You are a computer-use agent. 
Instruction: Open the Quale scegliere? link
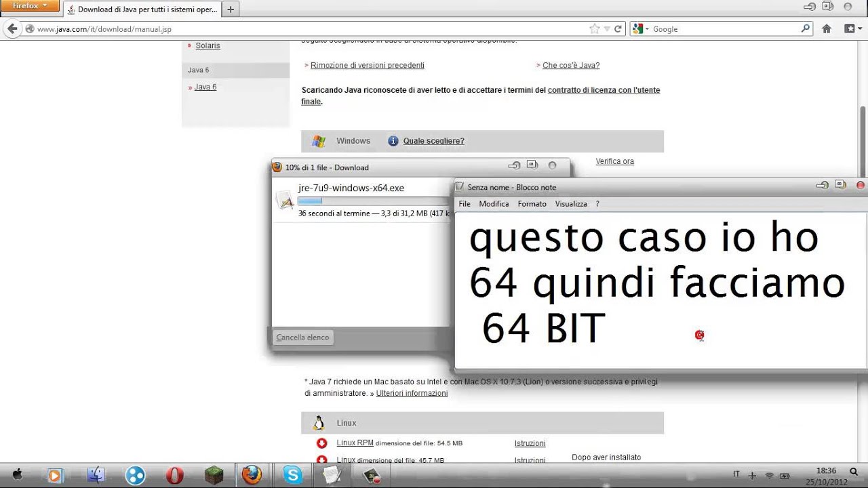point(433,141)
